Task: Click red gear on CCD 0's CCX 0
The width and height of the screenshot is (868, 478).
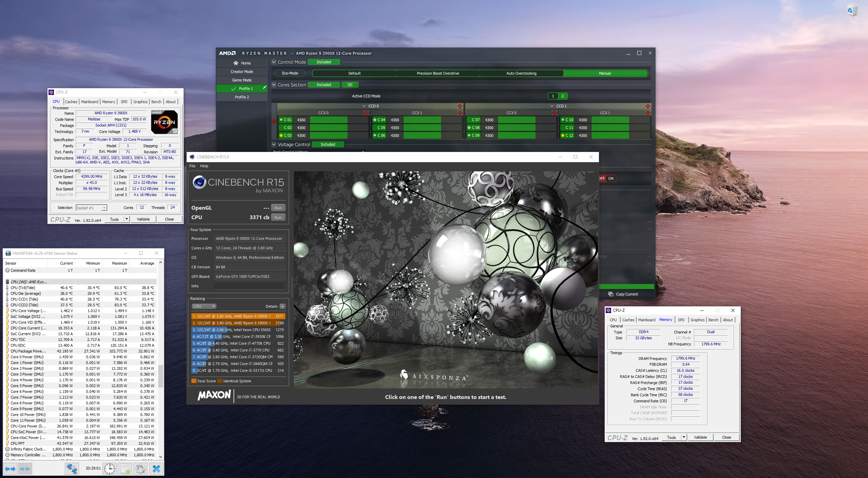Action: pos(366,113)
